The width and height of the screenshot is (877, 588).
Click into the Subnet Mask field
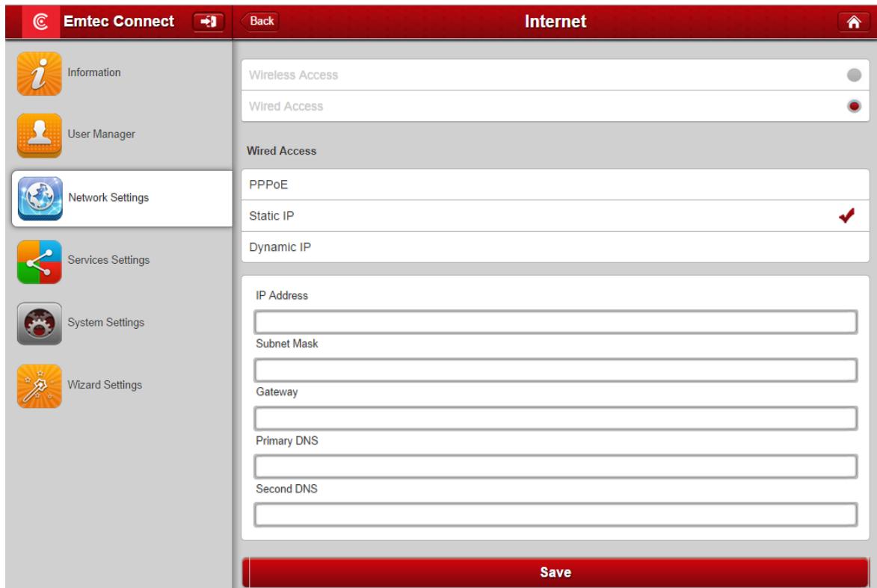(x=555, y=370)
